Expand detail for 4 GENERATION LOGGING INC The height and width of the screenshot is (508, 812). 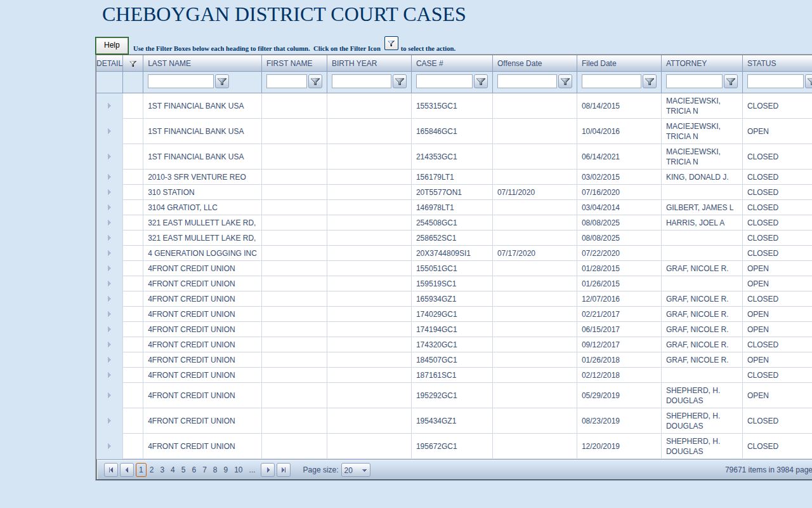point(109,253)
